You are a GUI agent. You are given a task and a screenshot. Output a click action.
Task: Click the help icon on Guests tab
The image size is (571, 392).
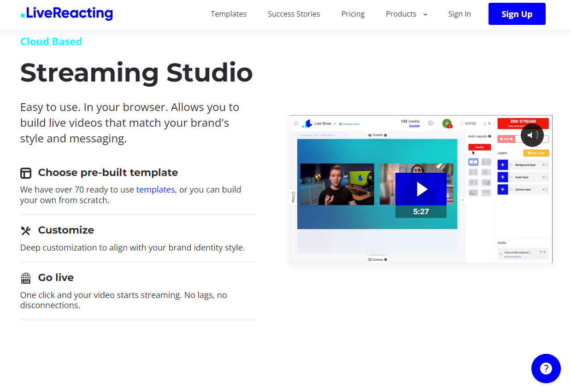point(385,135)
